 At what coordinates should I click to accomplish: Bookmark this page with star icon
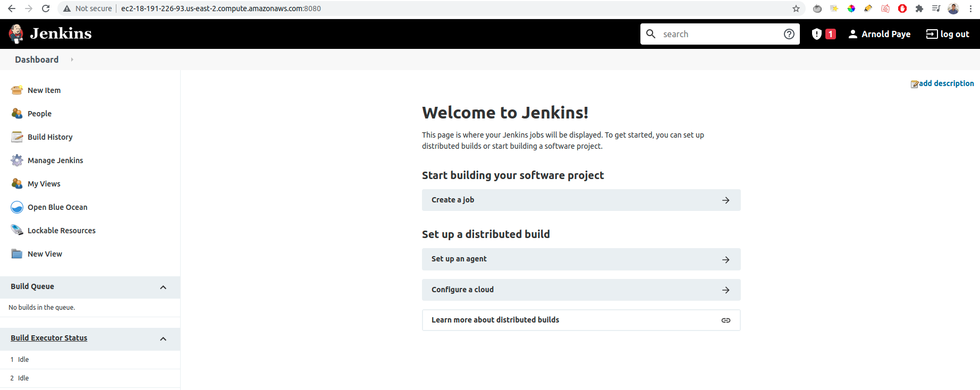click(796, 9)
